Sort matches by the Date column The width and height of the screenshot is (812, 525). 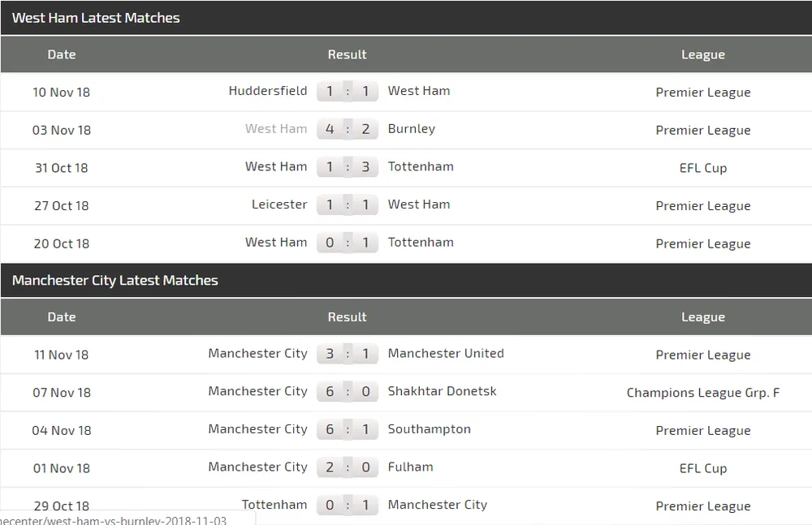(62, 54)
